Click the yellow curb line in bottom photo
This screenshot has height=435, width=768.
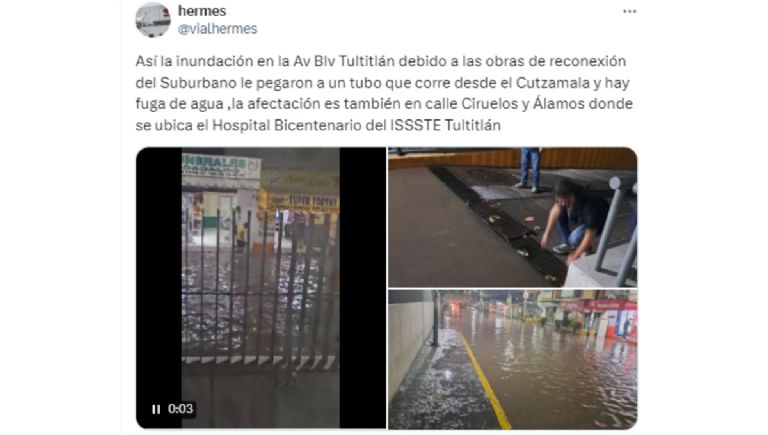[485, 381]
